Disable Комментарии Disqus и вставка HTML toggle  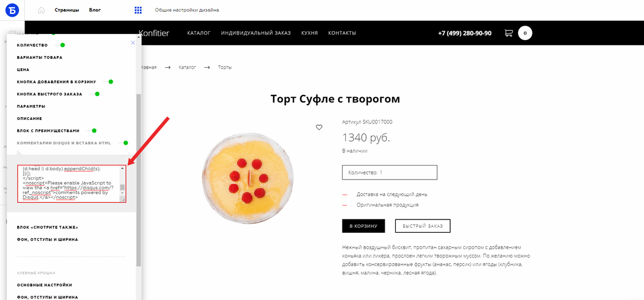pos(123,143)
